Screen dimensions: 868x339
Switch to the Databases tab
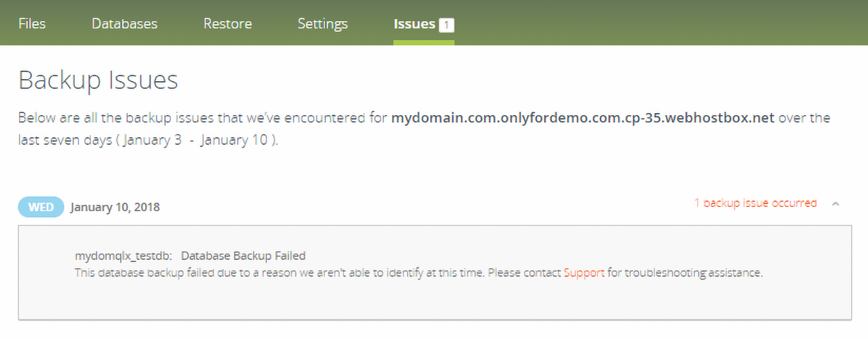(124, 23)
